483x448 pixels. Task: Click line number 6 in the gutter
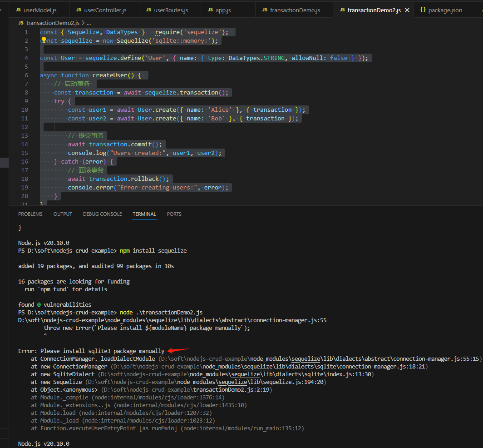pos(26,75)
